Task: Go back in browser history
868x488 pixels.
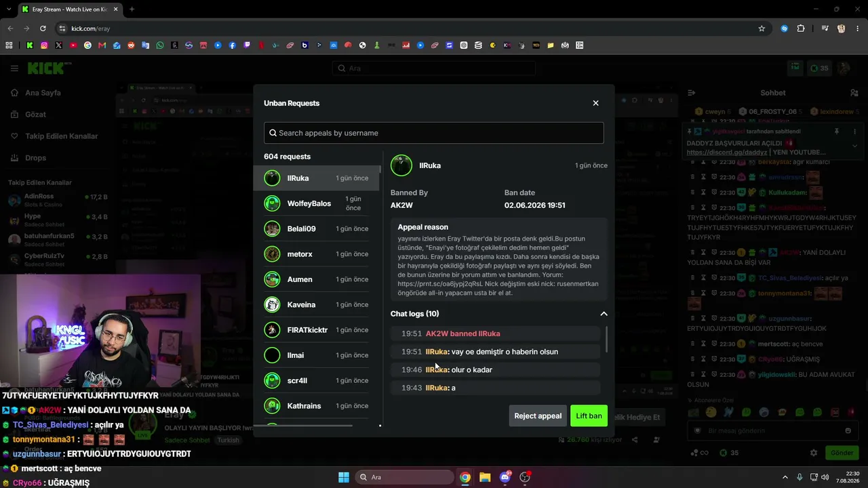Action: pos(10,28)
